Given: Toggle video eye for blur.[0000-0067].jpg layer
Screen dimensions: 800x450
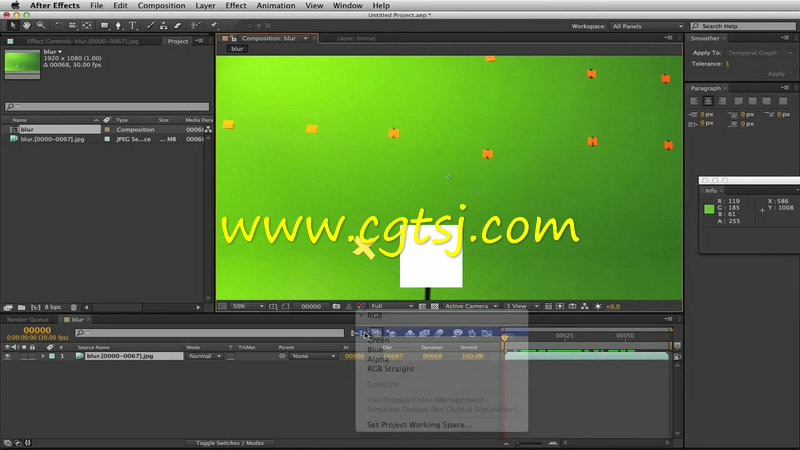Looking at the screenshot, I should coord(7,356).
